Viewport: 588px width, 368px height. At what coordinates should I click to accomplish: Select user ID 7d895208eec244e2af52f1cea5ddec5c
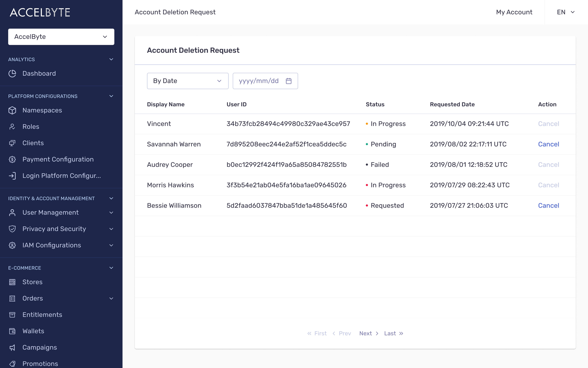pos(286,144)
